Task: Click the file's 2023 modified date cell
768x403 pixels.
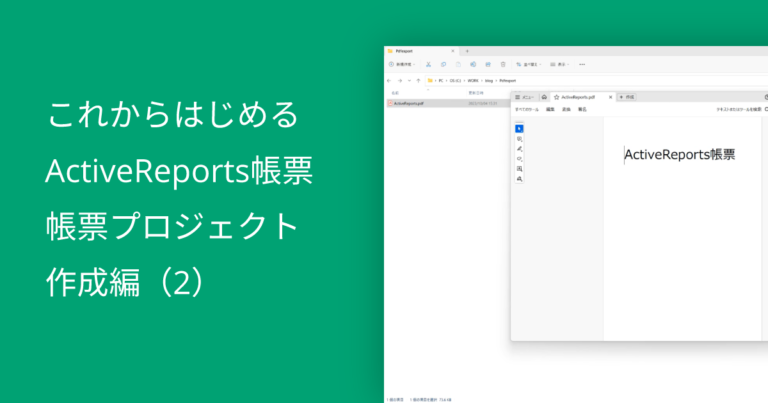Action: [482, 103]
